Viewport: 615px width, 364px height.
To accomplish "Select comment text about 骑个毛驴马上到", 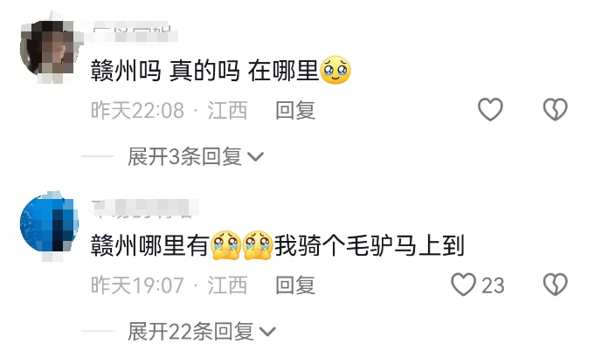I will point(369,245).
